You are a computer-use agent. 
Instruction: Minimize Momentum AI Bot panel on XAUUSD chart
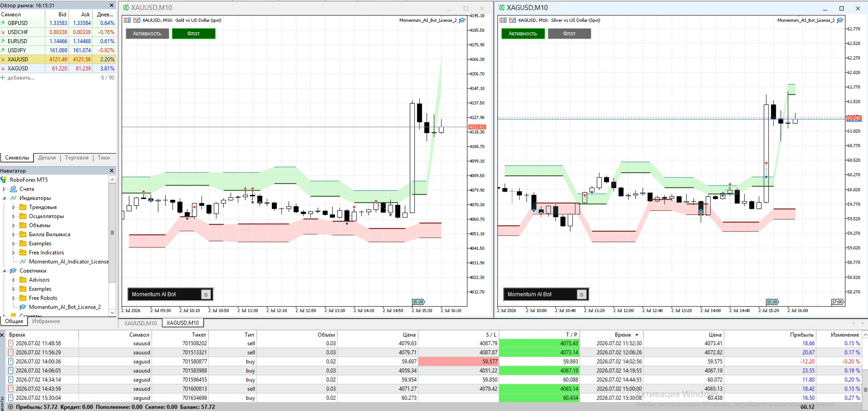(206, 294)
